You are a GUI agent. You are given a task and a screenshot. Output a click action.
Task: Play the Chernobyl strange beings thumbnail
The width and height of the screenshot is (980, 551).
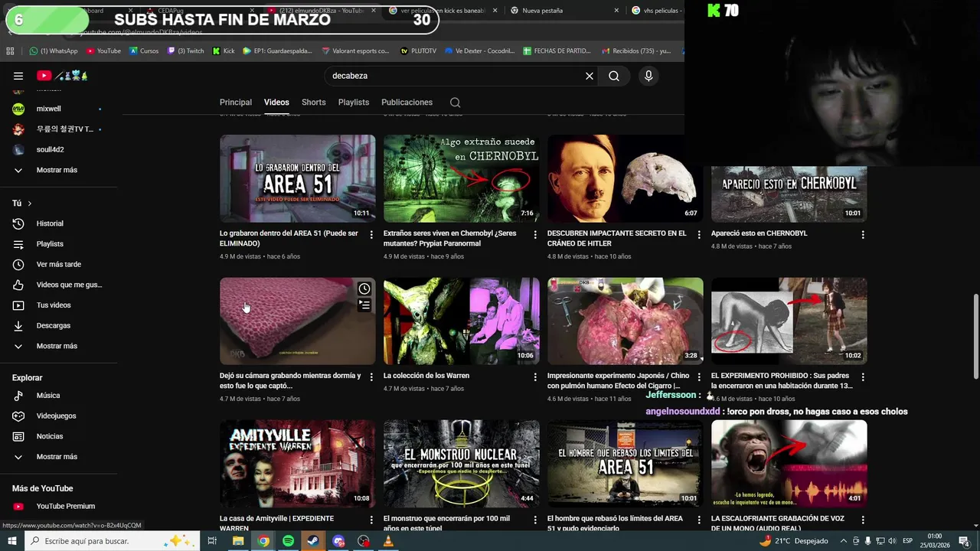[462, 178]
